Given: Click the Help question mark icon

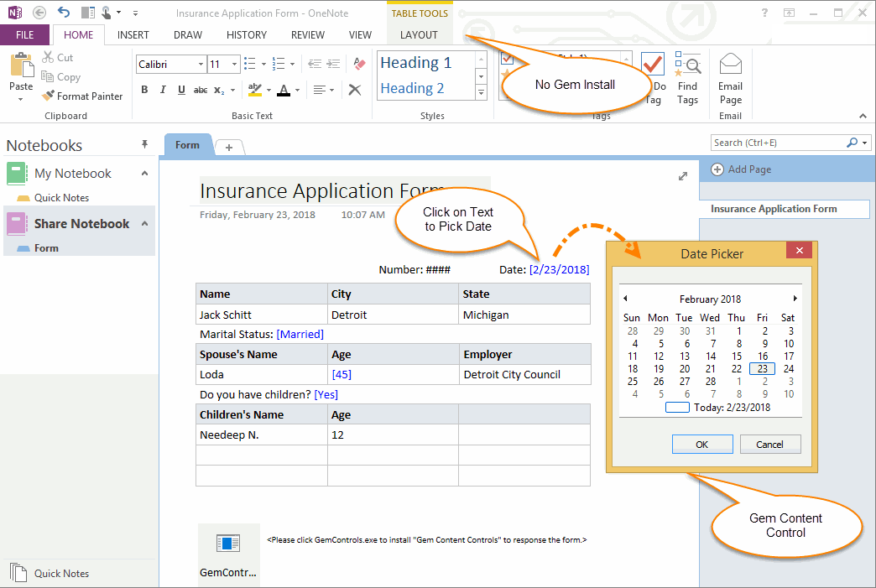Looking at the screenshot, I should click(x=764, y=13).
